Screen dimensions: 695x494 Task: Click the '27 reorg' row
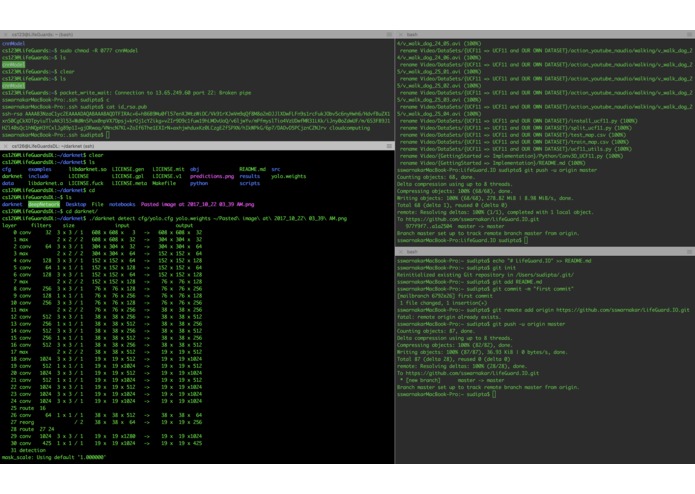click(x=106, y=423)
